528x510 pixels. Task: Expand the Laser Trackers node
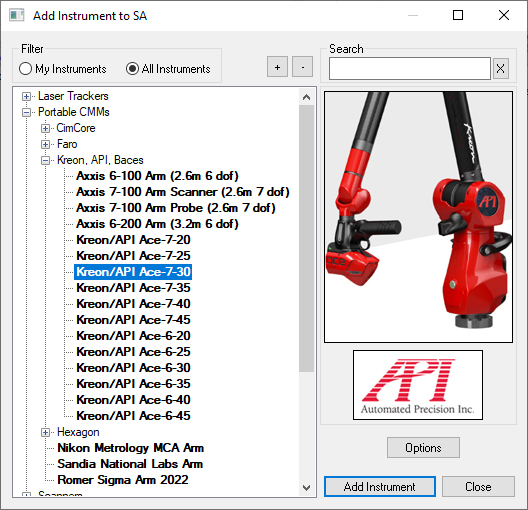tap(26, 97)
